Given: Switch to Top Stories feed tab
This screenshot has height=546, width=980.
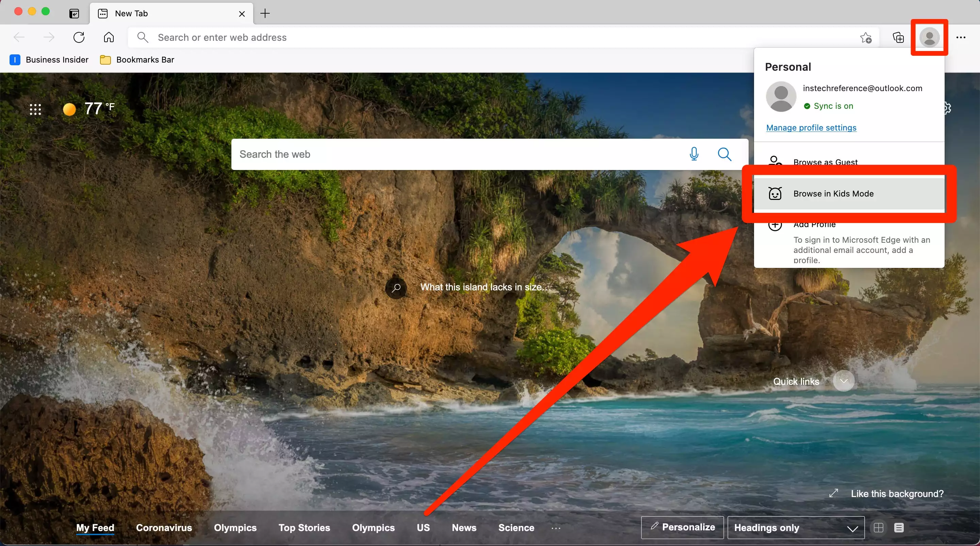Looking at the screenshot, I should tap(304, 528).
